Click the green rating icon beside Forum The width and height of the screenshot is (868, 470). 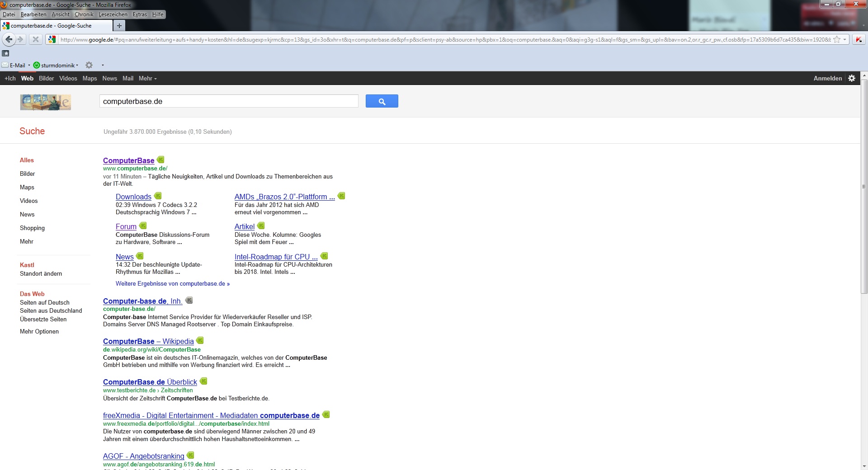(x=143, y=226)
